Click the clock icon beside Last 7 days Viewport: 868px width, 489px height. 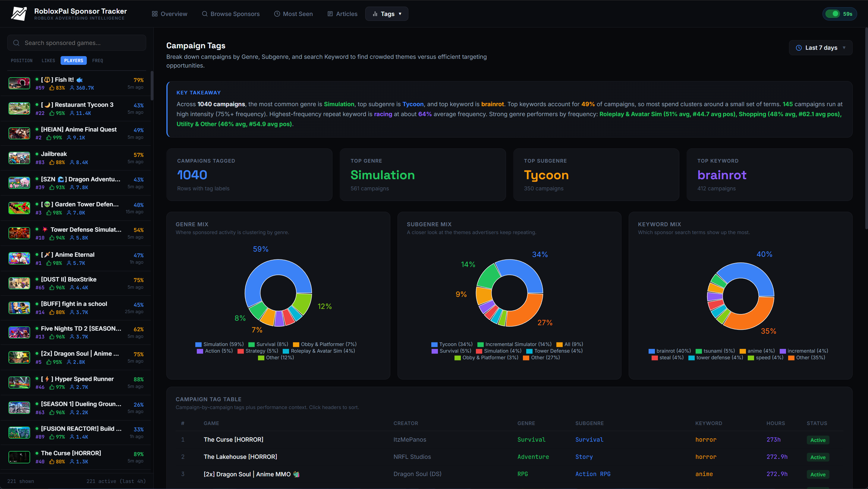click(x=799, y=48)
